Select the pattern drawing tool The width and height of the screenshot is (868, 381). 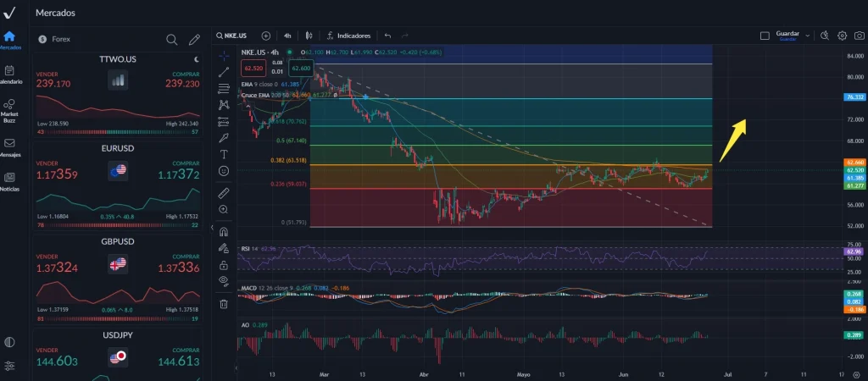coord(224,104)
